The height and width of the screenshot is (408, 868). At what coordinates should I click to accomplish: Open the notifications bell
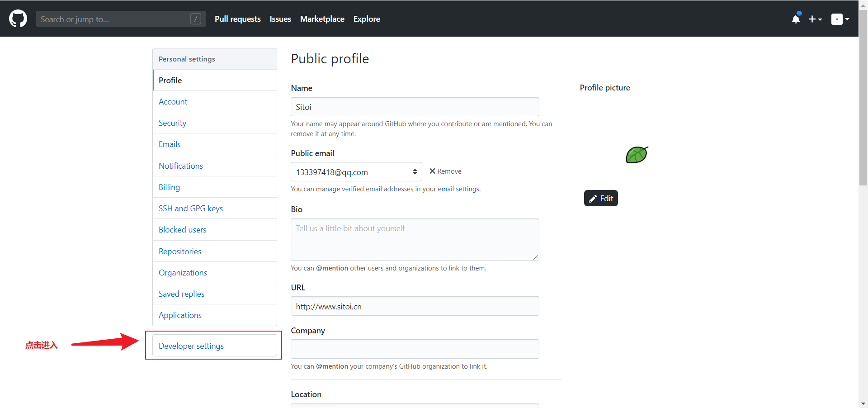coord(796,19)
